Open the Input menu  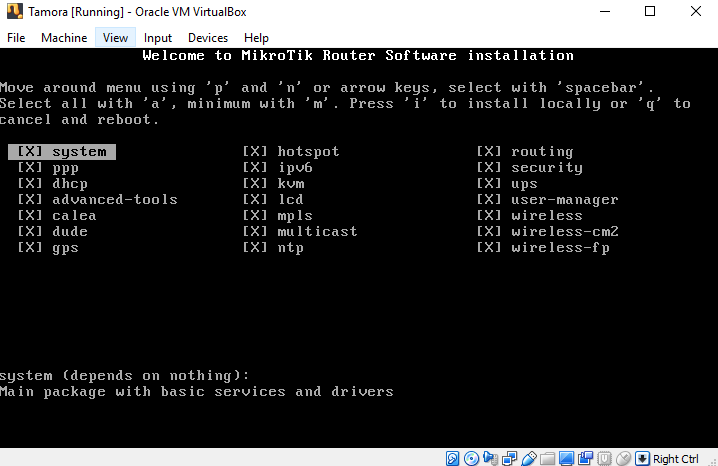[158, 38]
